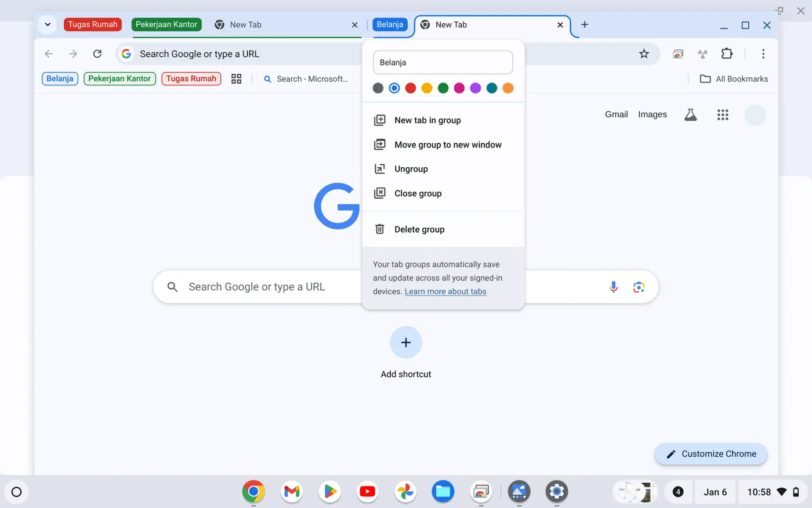Open the Google account avatar
Screen dimensions: 812x508
point(755,114)
